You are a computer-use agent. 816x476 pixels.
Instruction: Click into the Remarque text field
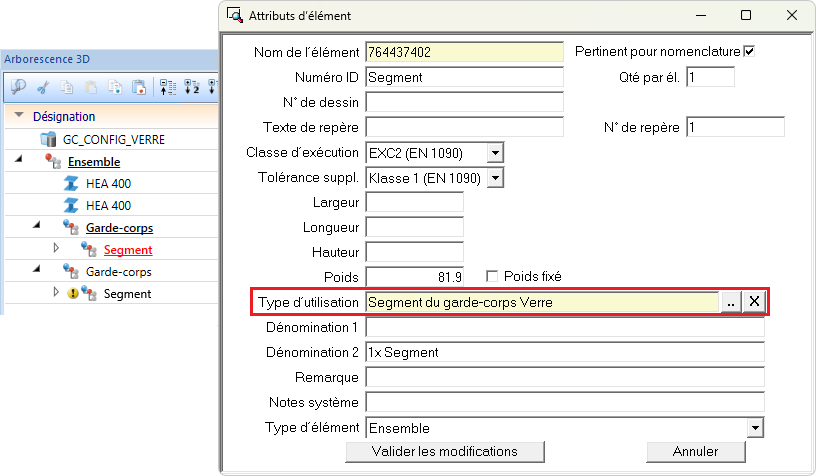click(x=565, y=377)
